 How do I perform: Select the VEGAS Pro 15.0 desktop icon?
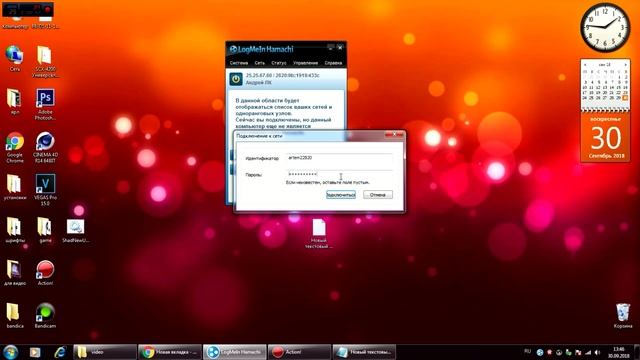tap(45, 191)
